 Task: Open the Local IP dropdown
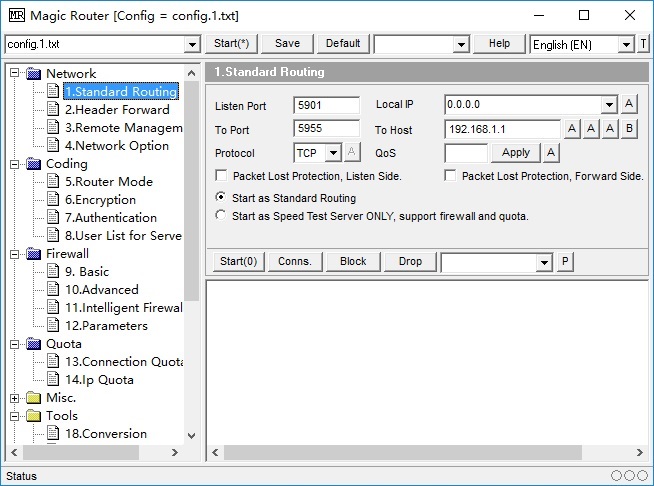(x=609, y=104)
